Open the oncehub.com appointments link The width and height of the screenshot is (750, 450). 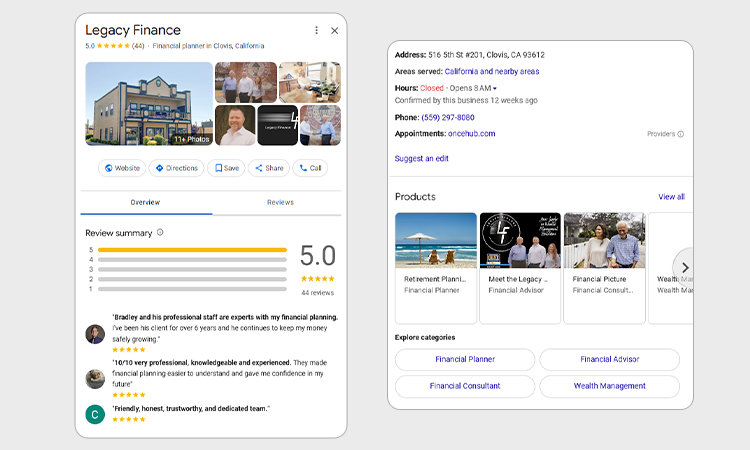[472, 133]
